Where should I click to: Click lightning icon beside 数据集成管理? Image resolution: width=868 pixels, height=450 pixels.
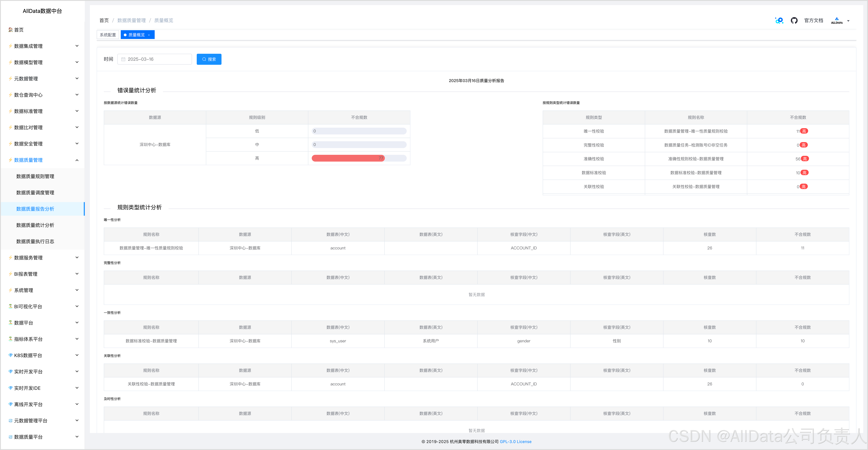[x=11, y=46]
